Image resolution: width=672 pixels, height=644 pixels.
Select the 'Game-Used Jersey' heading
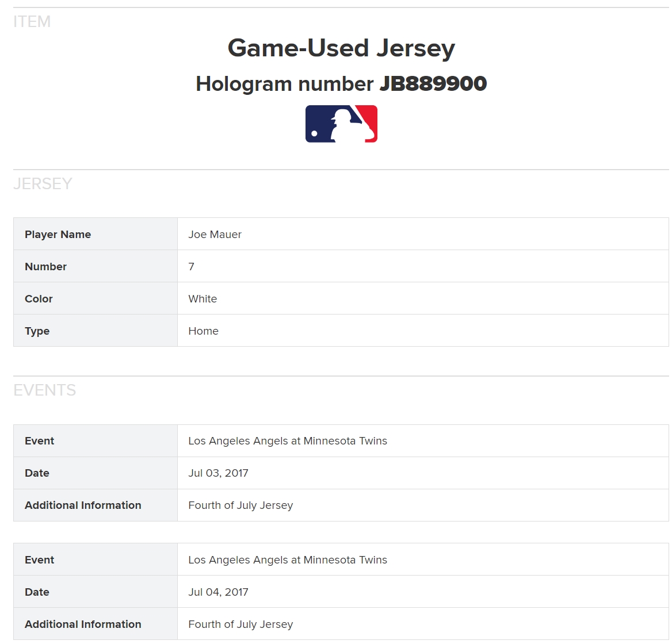pos(341,48)
